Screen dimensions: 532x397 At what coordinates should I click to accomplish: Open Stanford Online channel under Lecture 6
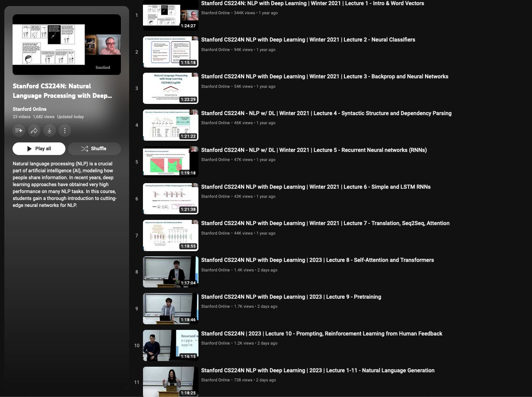point(215,197)
